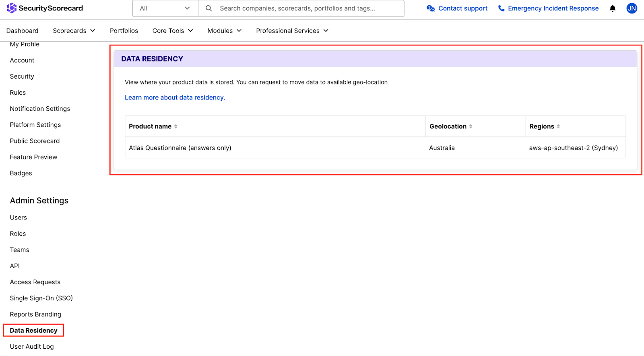Open Public Scorecard settings
Screen dimensions: 644x356
35,141
